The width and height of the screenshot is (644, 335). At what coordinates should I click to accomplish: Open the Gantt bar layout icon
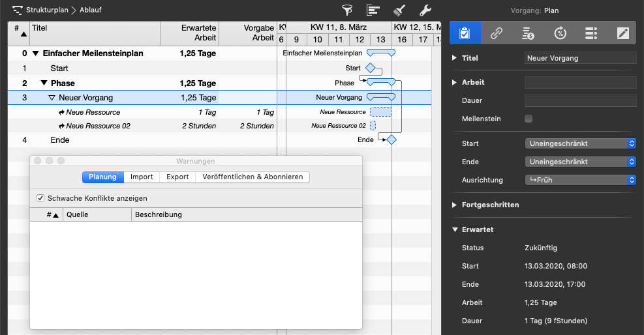(x=373, y=10)
